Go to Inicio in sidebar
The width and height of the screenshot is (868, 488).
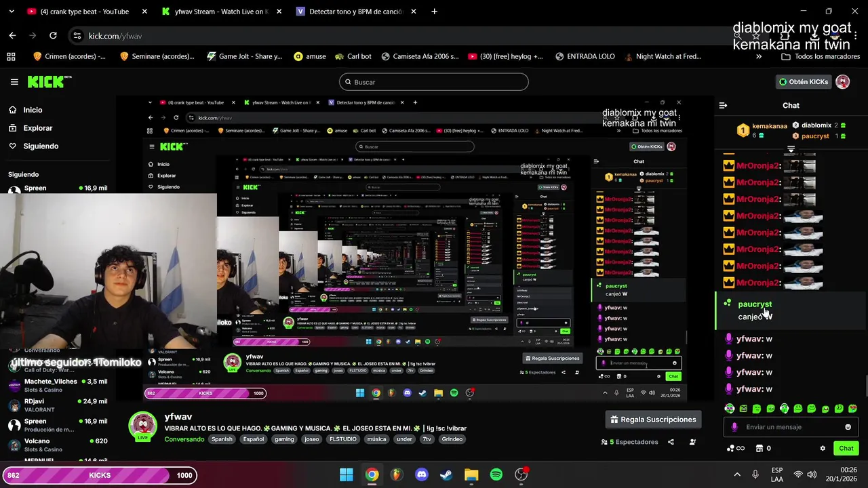pos(26,110)
